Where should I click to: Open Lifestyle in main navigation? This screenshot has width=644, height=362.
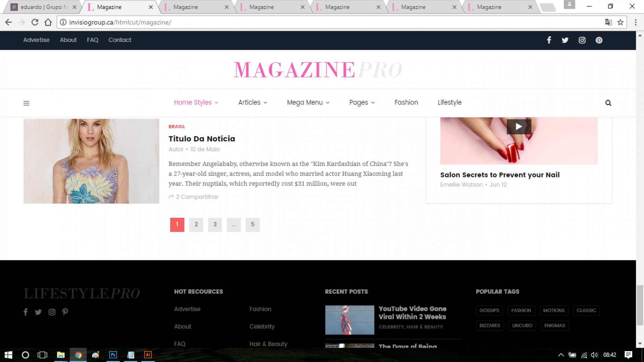click(x=450, y=103)
